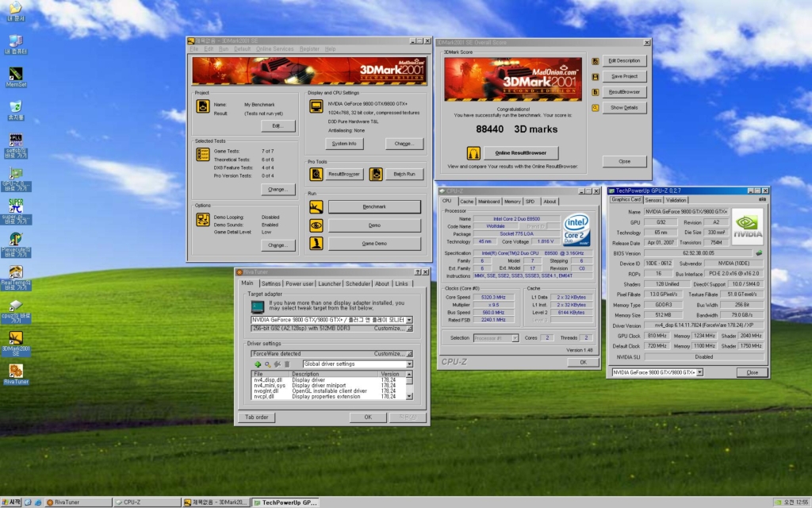Click the Edit button in Project section
The image size is (812, 508).
pyautogui.click(x=278, y=126)
